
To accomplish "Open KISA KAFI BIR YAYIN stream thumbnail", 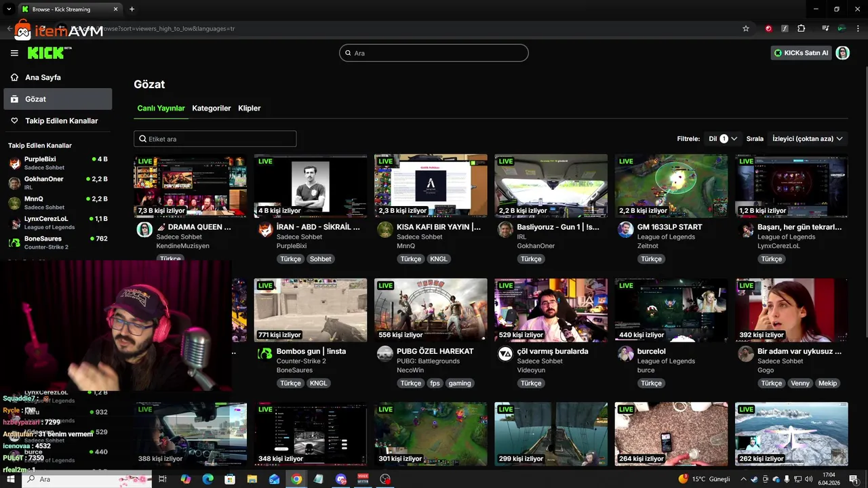I will pos(431,186).
